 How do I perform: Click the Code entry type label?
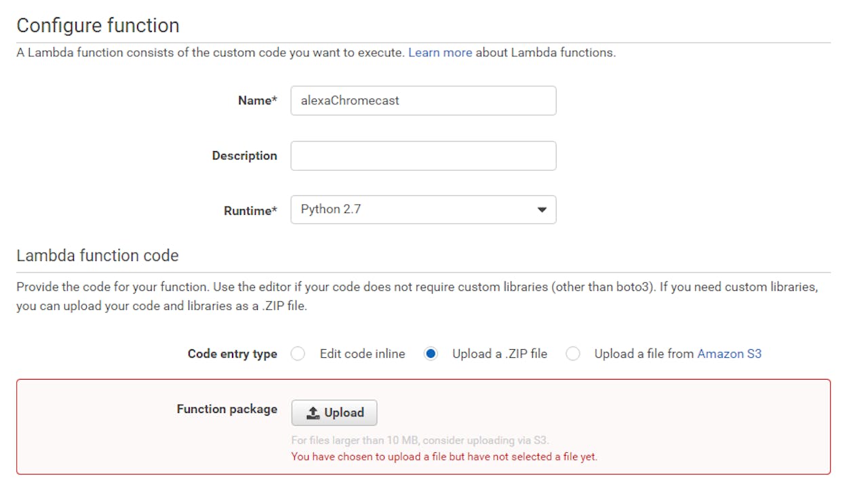(232, 354)
